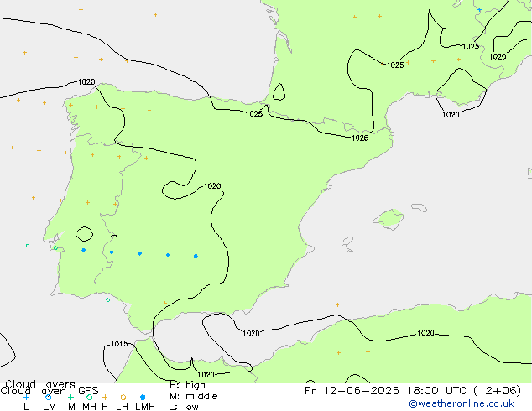Screen dimensions: 532x411
Task: Click the orange circle LH legend symbol
Action: click(123, 397)
